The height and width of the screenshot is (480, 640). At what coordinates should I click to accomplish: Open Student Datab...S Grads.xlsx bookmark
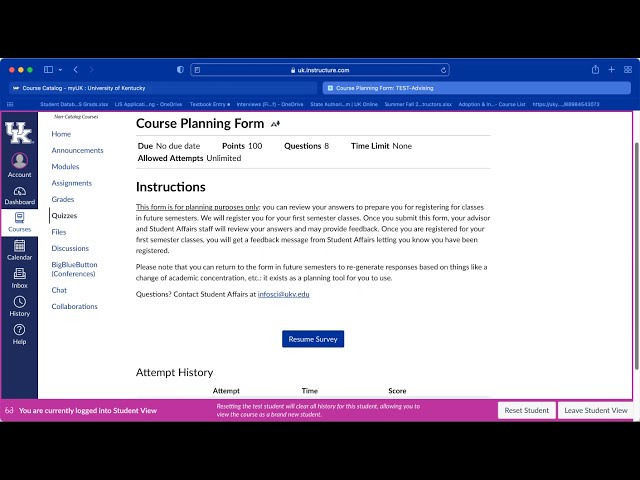tap(74, 104)
